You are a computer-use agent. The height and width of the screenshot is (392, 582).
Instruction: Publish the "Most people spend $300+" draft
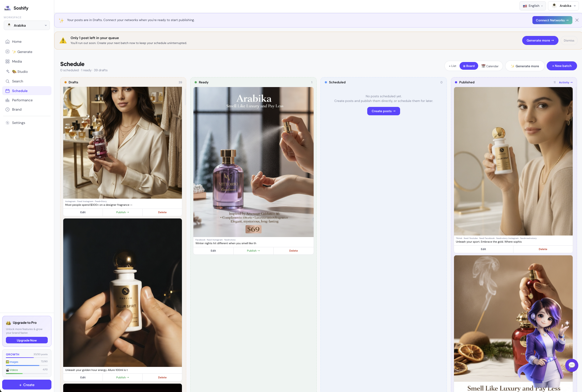(122, 212)
